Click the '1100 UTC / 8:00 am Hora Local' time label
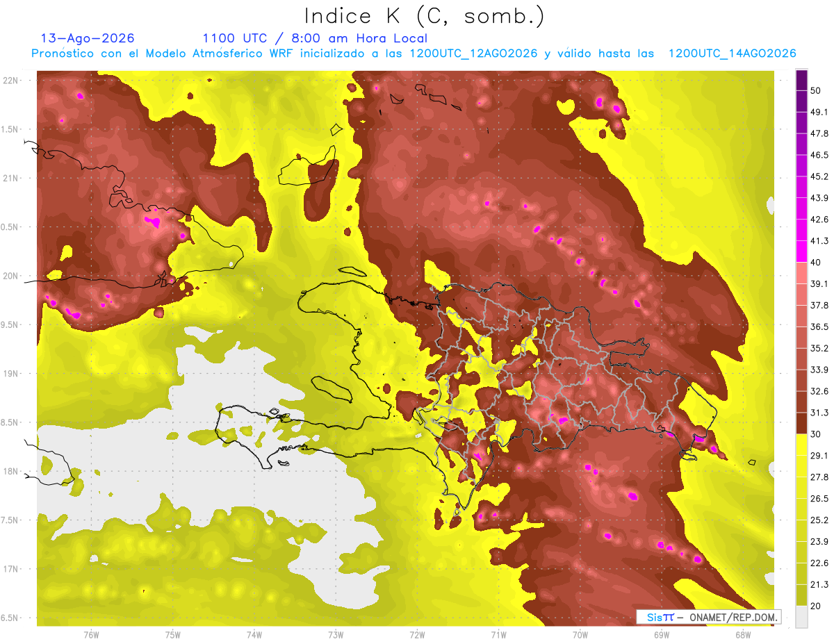 click(315, 38)
